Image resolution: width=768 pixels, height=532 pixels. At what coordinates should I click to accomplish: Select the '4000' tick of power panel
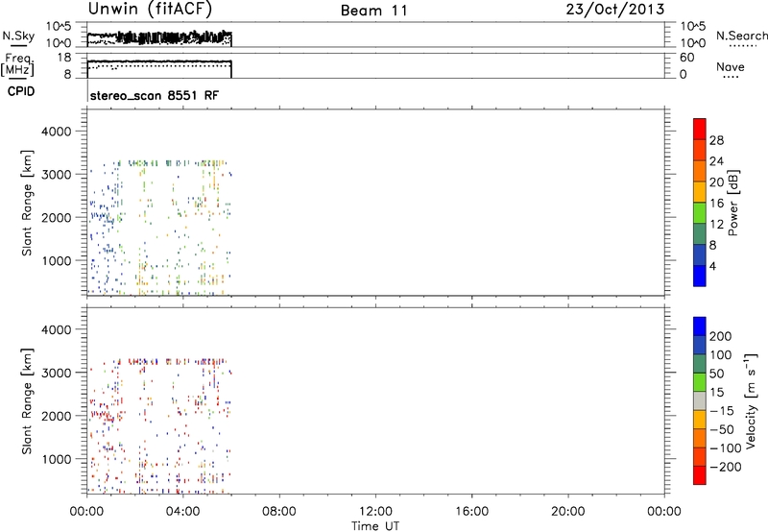tap(56, 132)
